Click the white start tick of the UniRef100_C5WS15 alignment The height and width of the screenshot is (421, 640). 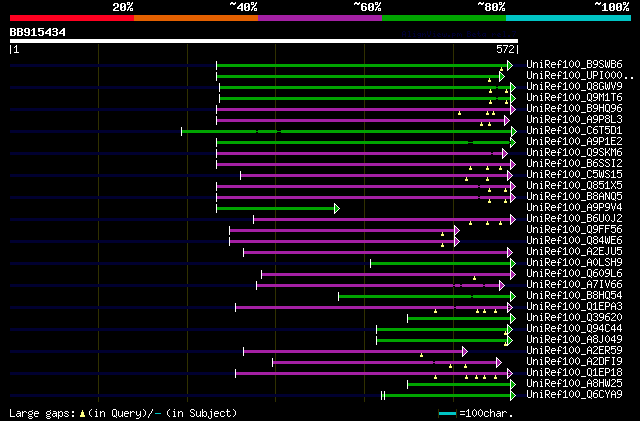click(x=240, y=176)
